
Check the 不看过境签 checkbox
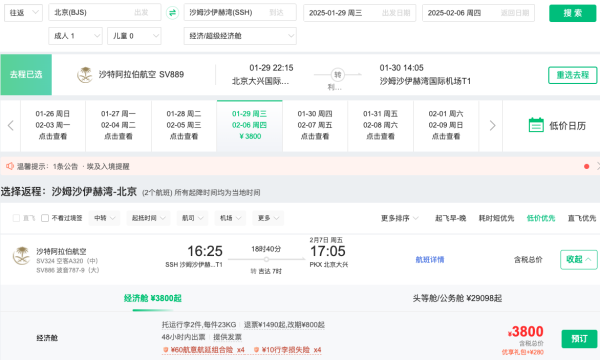pyautogui.click(x=45, y=218)
